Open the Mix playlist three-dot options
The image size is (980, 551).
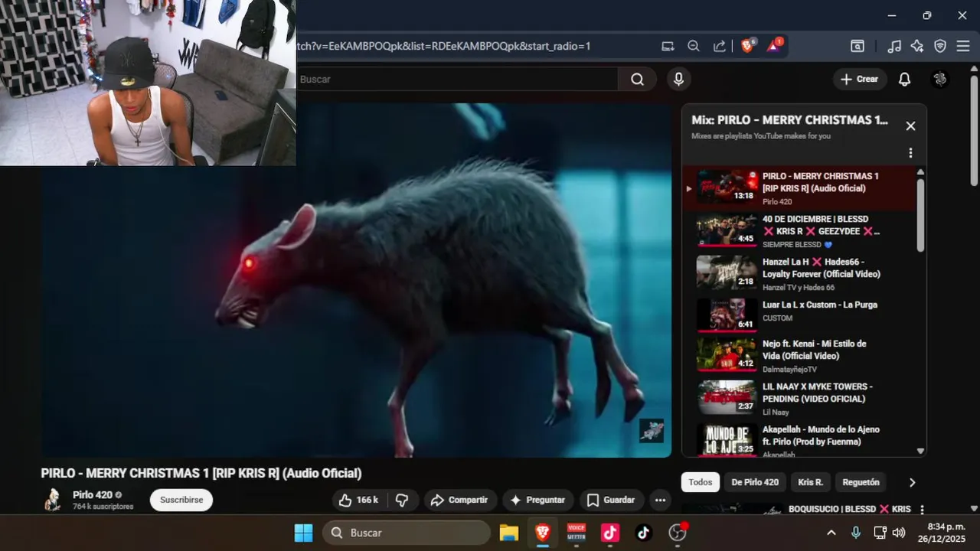point(910,153)
